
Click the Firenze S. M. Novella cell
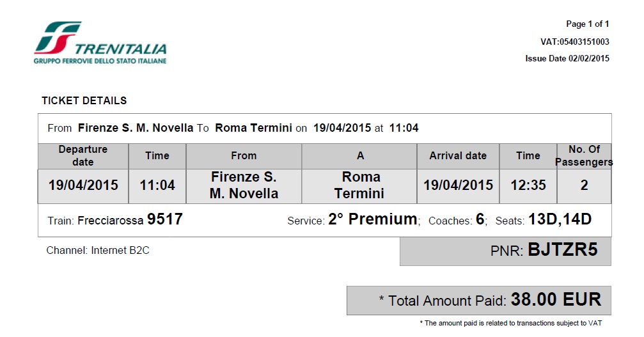pos(244,186)
